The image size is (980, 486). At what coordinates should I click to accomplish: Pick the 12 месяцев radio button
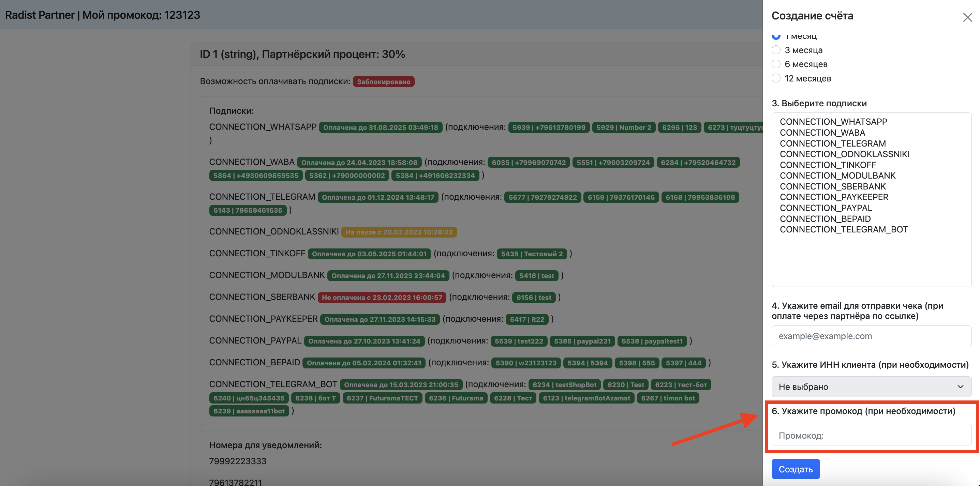(x=776, y=78)
